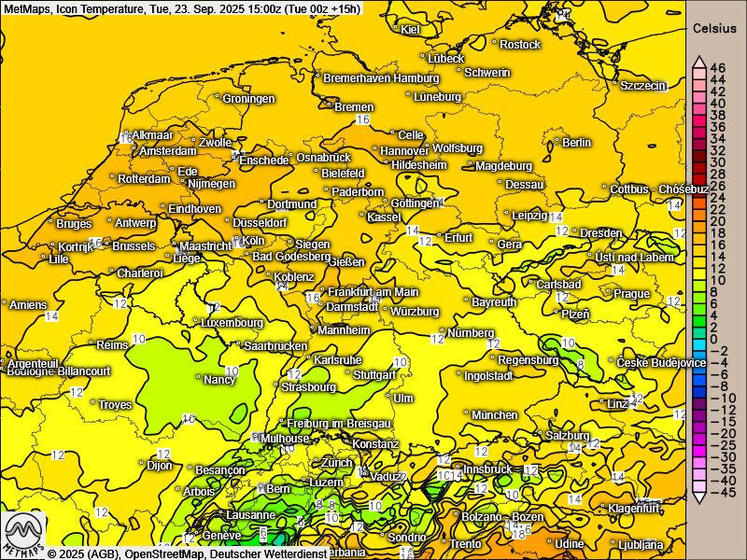The image size is (747, 560).
Task: Click the 46 label on the legend
Action: (x=717, y=68)
